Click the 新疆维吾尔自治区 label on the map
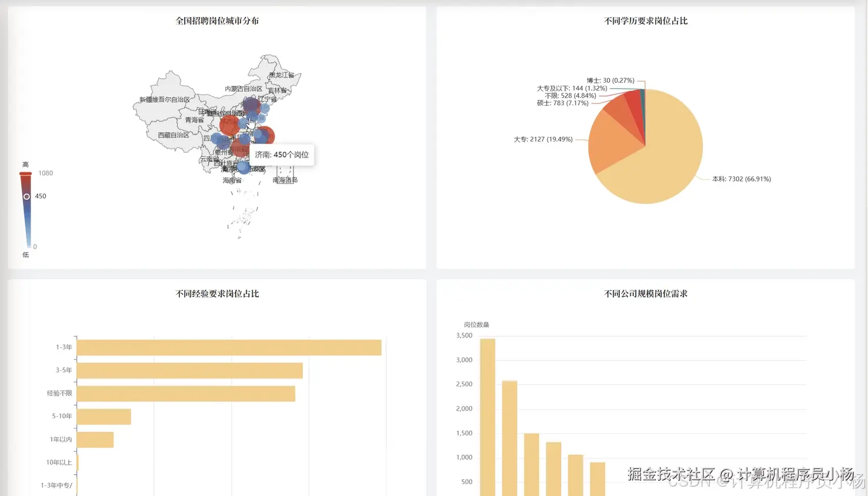Screen dimensions: 868x496 coord(165,100)
